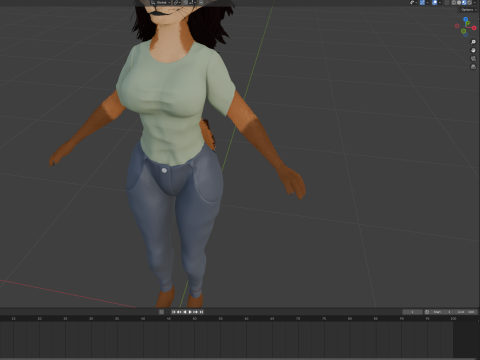
Task: Open the Global transform orientation dropdown
Action: click(160, 2)
